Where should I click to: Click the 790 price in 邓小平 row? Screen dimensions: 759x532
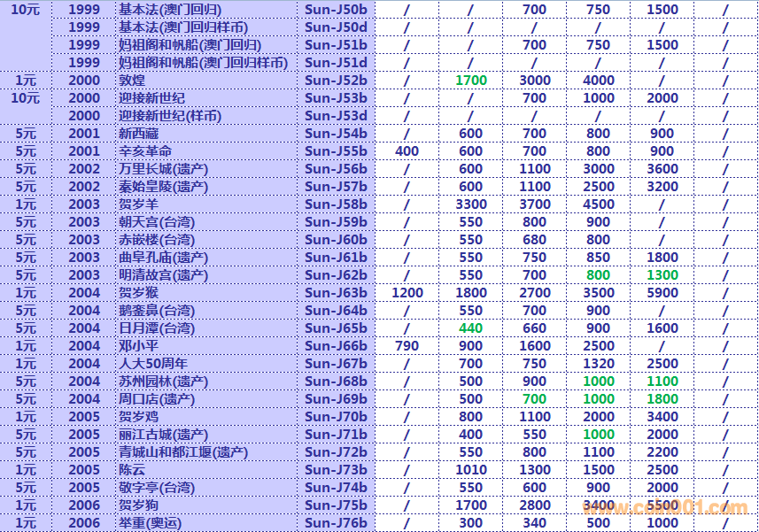point(407,346)
